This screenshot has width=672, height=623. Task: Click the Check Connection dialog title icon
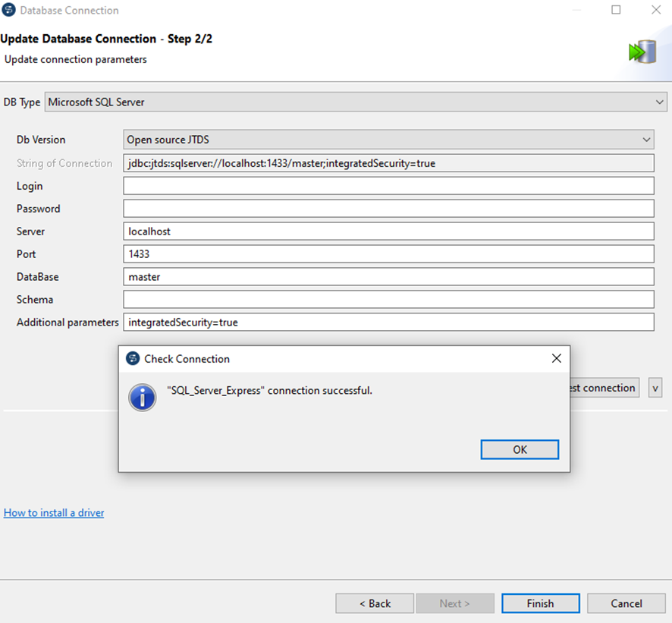(x=133, y=359)
